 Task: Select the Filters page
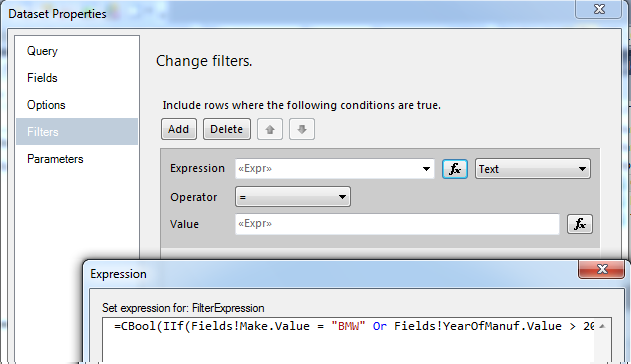77,132
